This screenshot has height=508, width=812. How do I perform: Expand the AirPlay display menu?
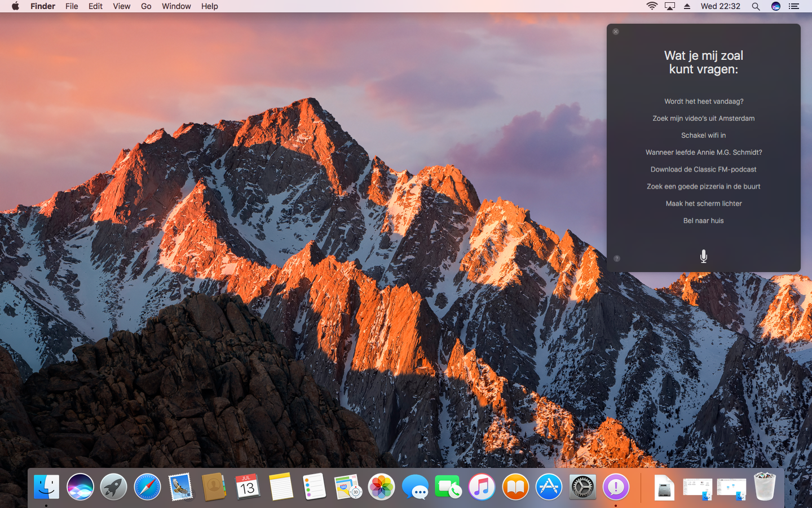coord(670,6)
